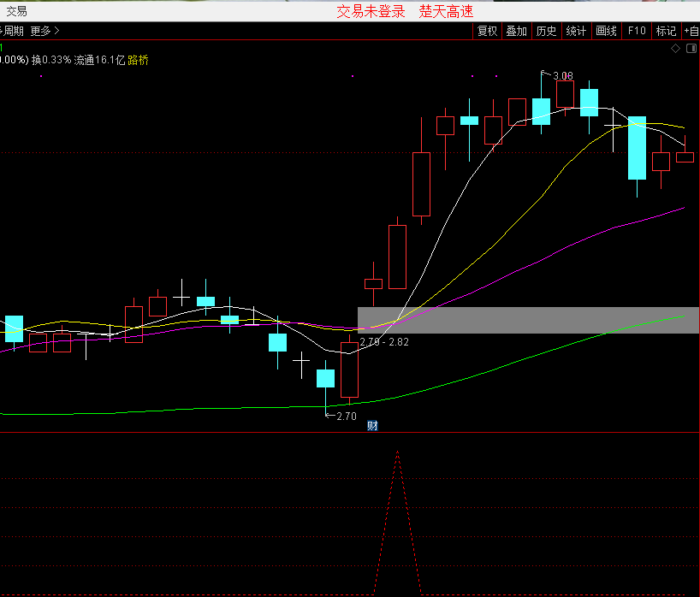Click the 统计 statistics button

coord(576,31)
